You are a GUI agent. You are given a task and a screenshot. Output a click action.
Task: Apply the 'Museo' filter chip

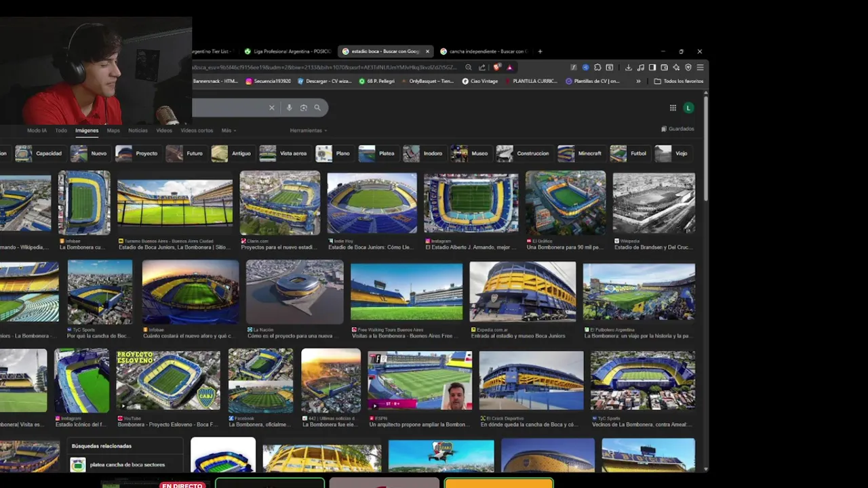click(470, 154)
